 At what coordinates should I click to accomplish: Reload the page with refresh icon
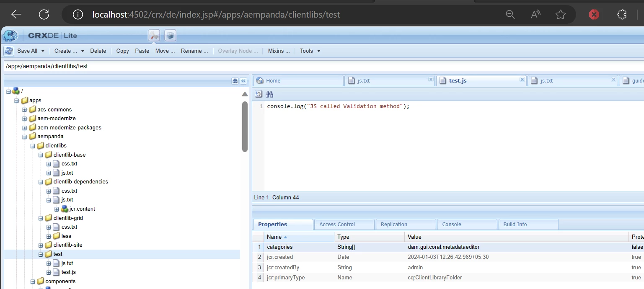[x=44, y=15]
